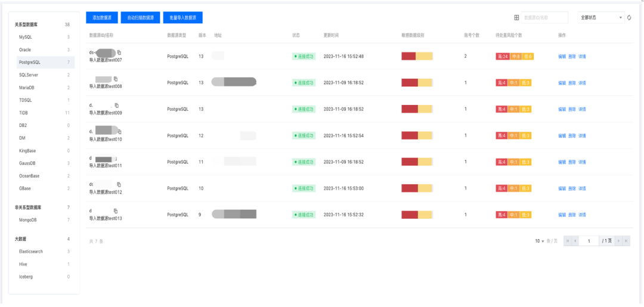This screenshot has height=307, width=644.
Task: Click the red 高:24 risk badge
Action: [x=503, y=56]
